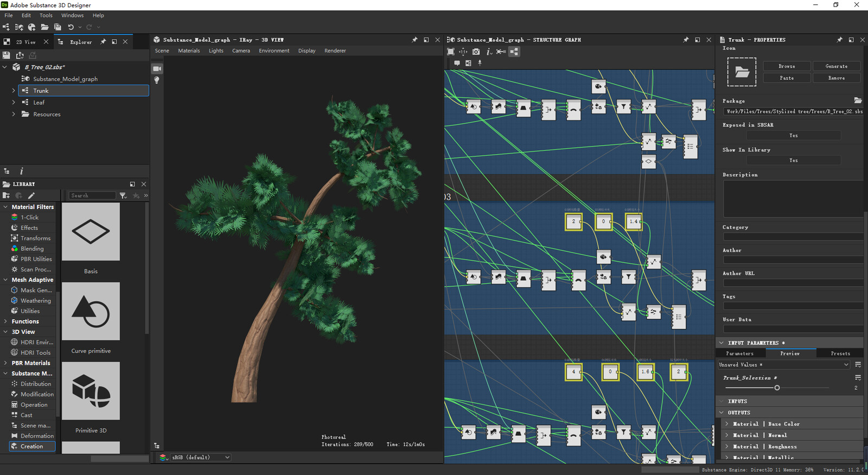Open the Renderer menu in 3D View
Image resolution: width=868 pixels, height=475 pixels.
click(x=335, y=50)
